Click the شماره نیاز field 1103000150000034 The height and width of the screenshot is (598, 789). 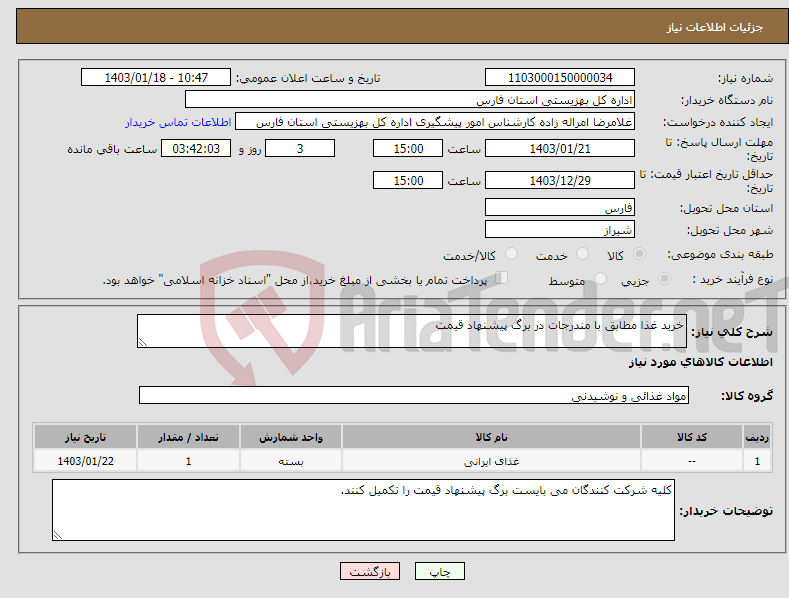560,78
